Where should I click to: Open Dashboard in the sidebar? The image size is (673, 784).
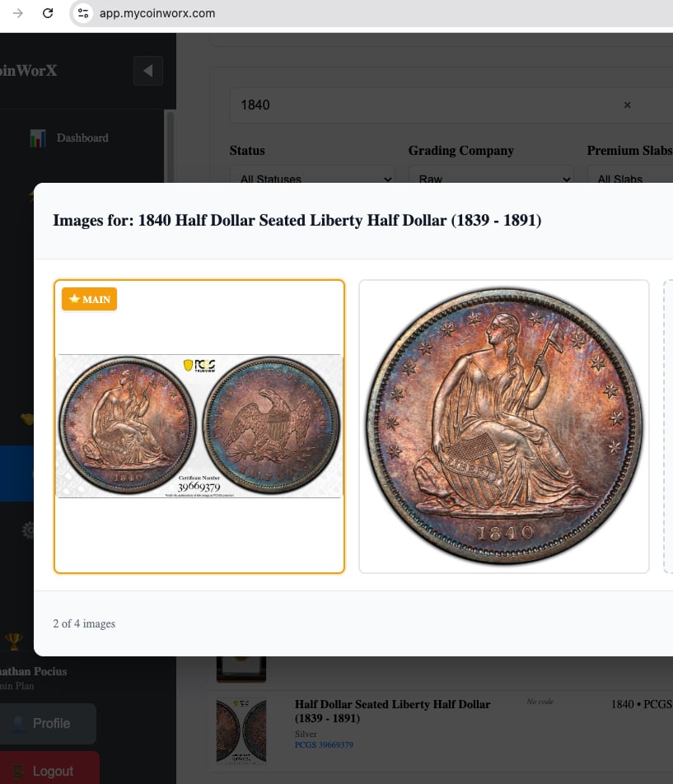point(82,138)
